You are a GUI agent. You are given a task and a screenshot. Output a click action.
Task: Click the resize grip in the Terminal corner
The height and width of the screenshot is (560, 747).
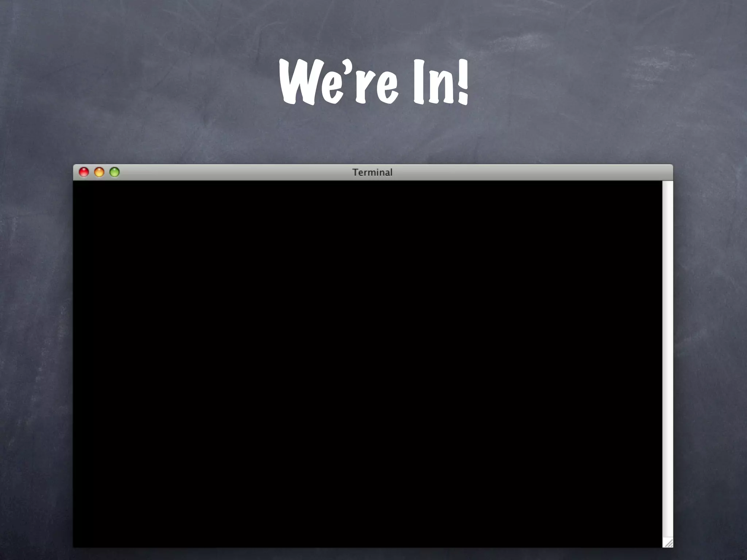668,543
